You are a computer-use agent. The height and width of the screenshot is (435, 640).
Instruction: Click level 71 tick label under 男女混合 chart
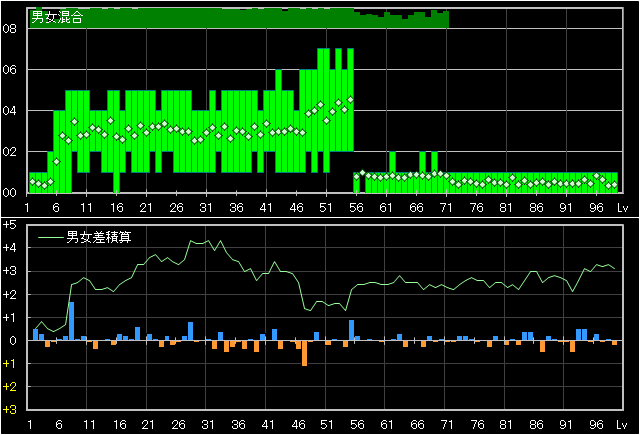coord(446,208)
